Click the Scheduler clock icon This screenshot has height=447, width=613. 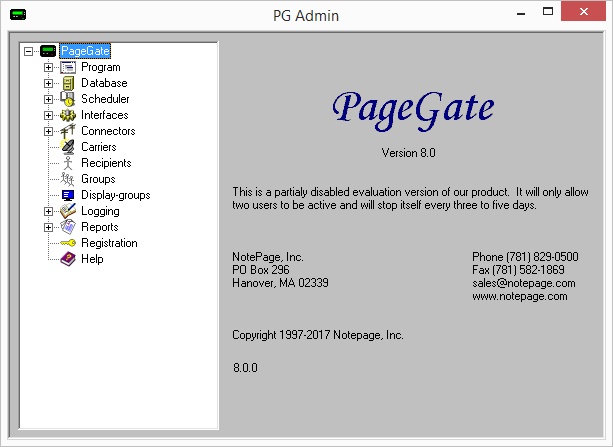pos(68,99)
